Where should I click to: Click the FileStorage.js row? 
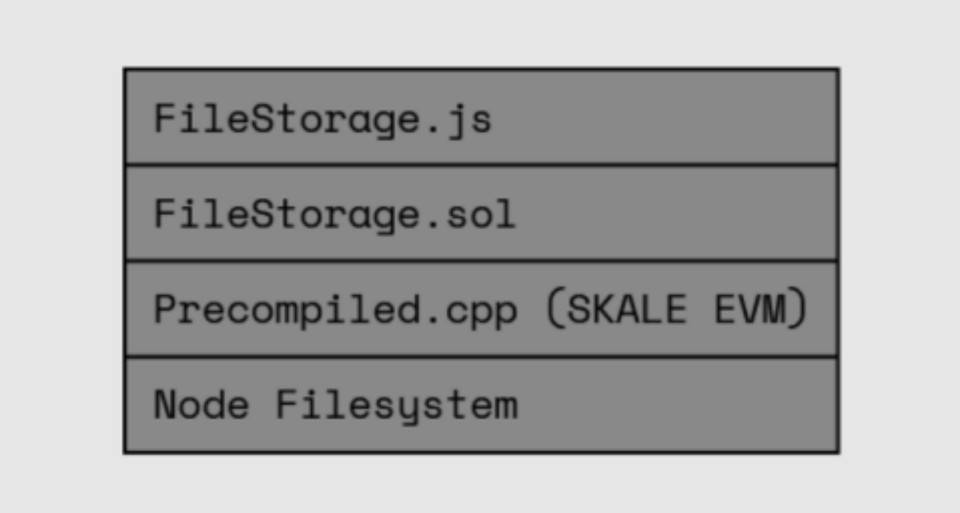click(481, 116)
